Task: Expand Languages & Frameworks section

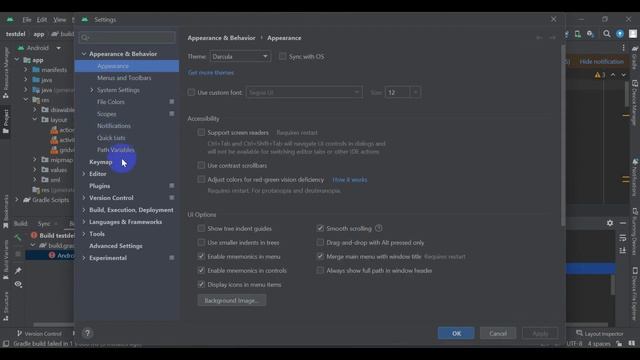Action: (x=84, y=222)
